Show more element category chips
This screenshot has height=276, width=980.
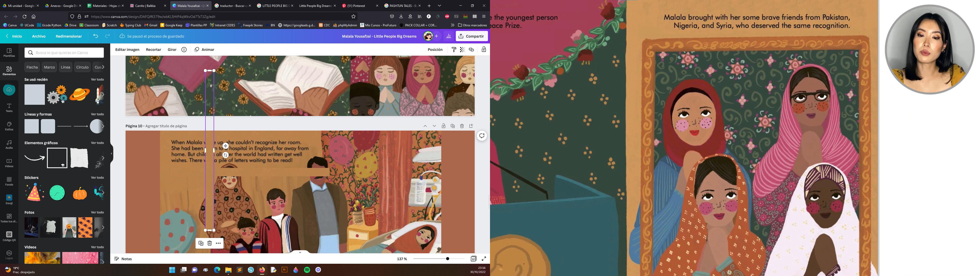[103, 67]
